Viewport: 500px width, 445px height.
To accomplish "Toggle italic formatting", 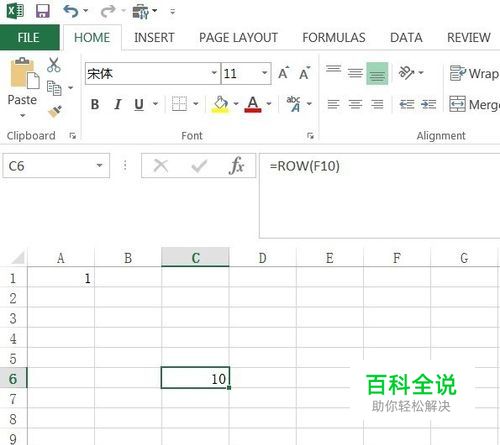I will (x=117, y=104).
